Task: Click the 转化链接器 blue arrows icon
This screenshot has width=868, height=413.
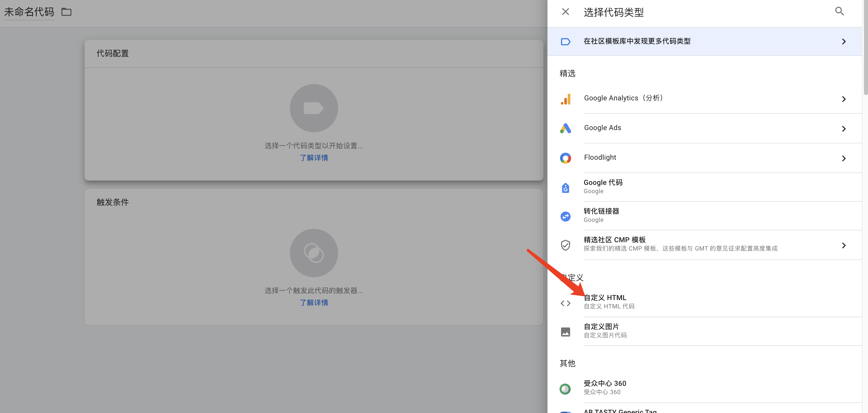Action: (x=565, y=216)
